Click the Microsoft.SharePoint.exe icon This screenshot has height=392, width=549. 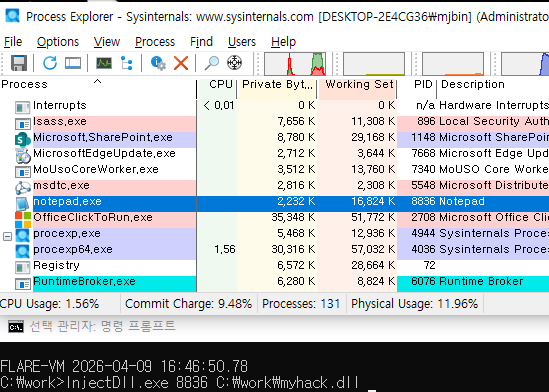[x=23, y=140]
